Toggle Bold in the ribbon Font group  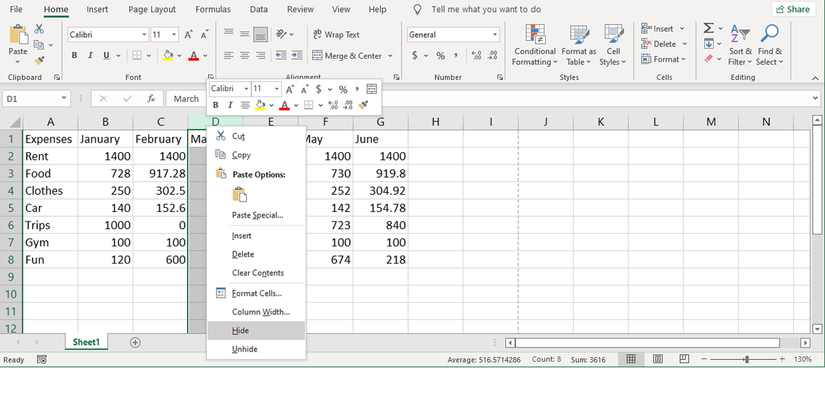point(74,55)
